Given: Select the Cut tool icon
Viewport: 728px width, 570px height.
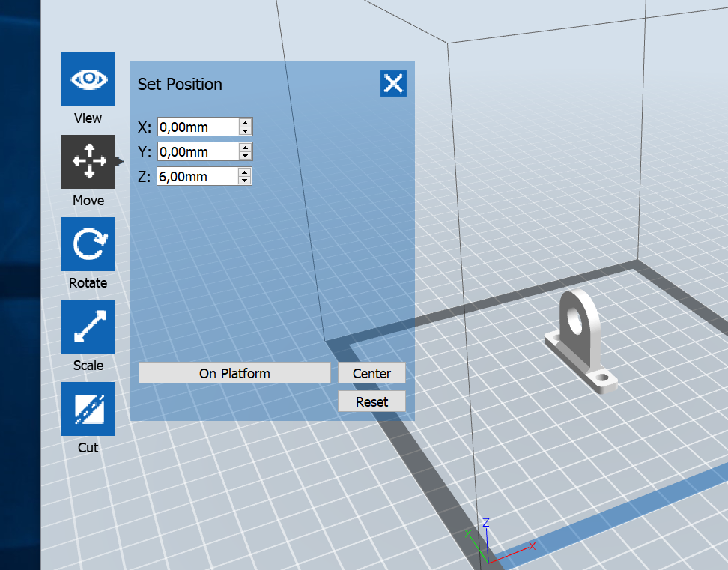Looking at the screenshot, I should click(88, 409).
